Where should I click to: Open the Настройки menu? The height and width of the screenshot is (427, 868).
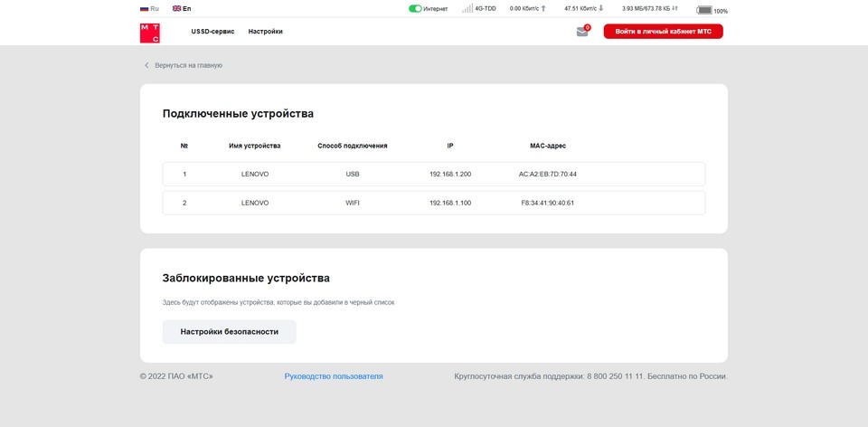[265, 32]
